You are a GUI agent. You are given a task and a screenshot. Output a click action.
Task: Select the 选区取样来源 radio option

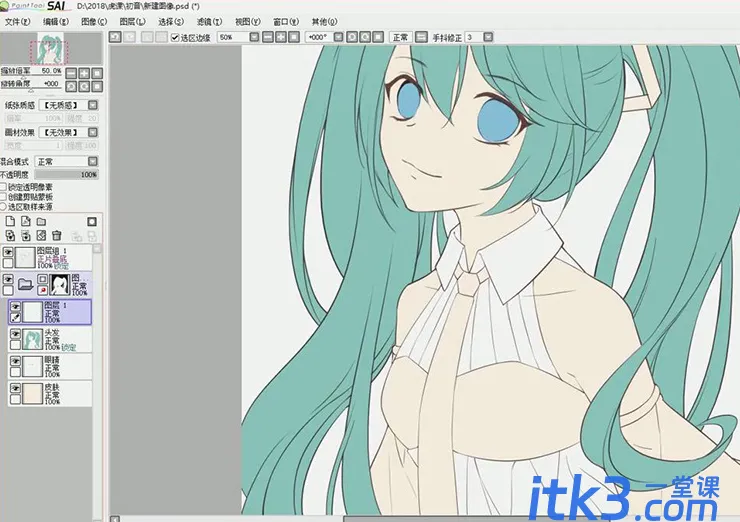[x=3, y=207]
